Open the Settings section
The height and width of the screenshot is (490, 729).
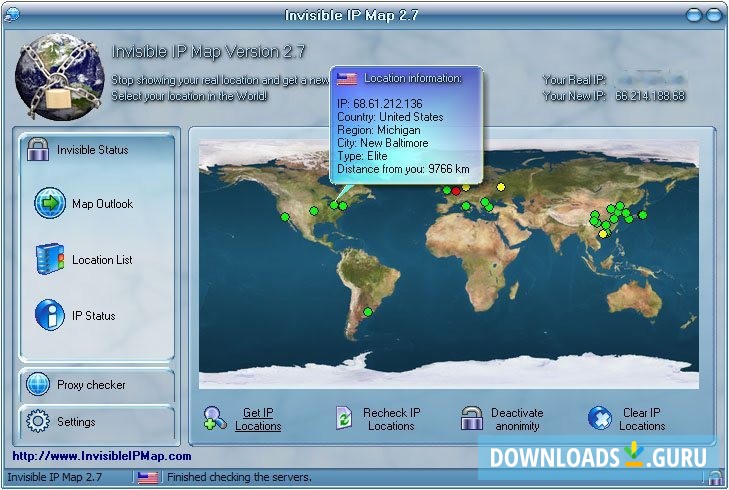97,422
